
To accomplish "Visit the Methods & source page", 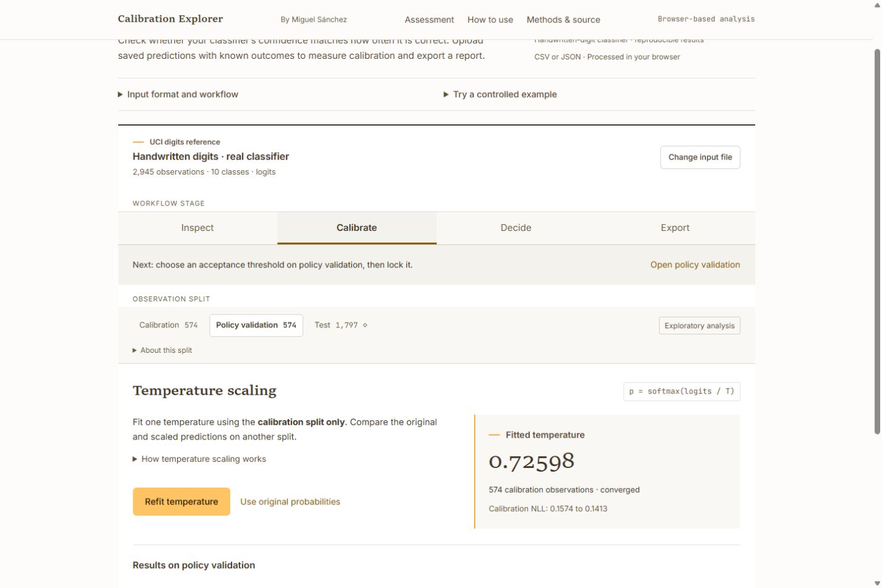I will (563, 20).
